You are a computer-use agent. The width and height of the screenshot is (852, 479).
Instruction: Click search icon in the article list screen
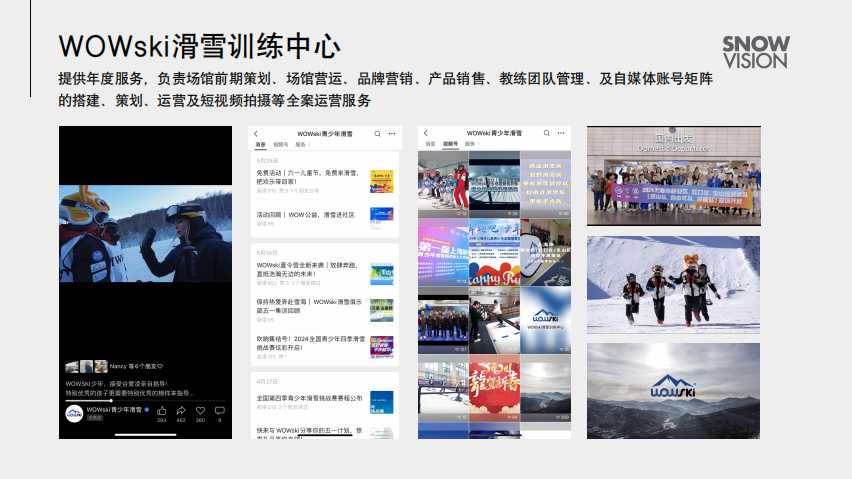pos(378,133)
